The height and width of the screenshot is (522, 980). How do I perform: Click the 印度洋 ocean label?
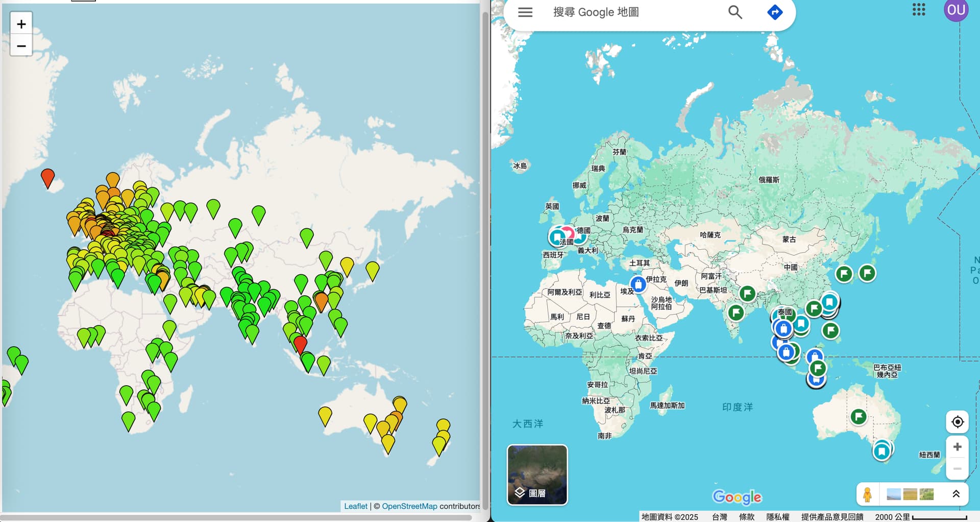pyautogui.click(x=738, y=407)
